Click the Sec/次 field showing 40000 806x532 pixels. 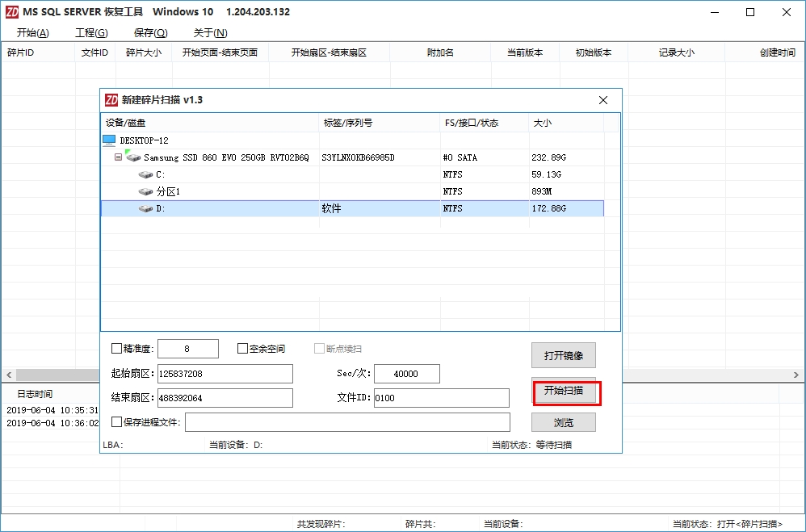(x=406, y=374)
